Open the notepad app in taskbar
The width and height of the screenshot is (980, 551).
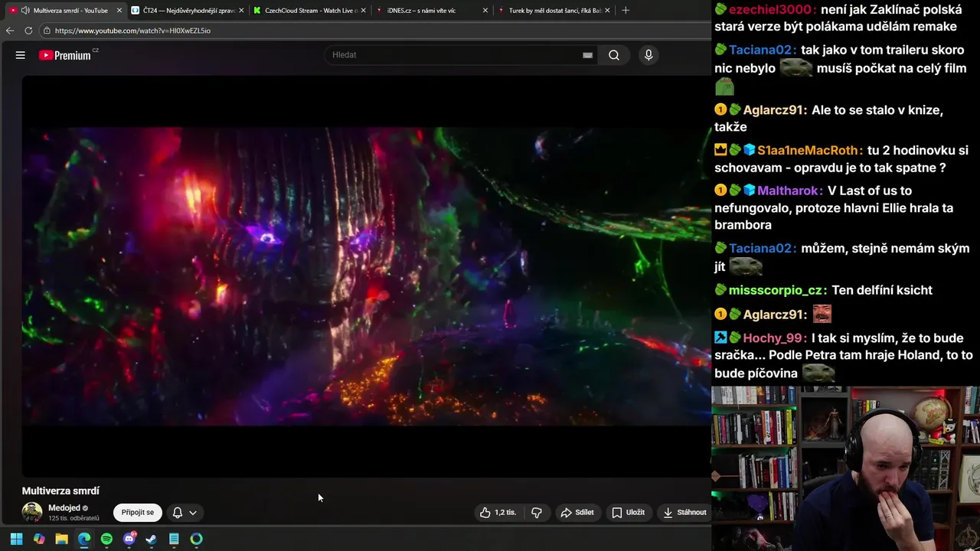click(174, 539)
